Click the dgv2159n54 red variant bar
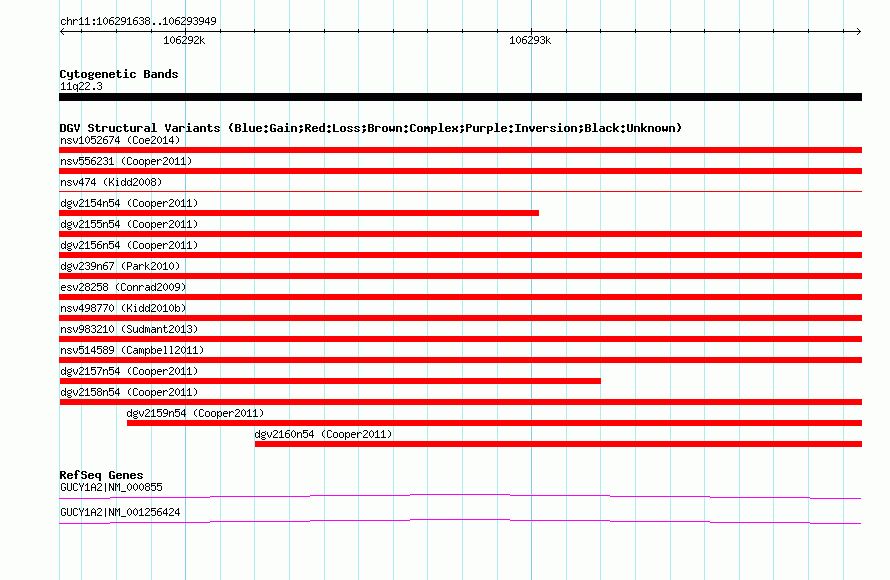The image size is (890, 580). (494, 423)
